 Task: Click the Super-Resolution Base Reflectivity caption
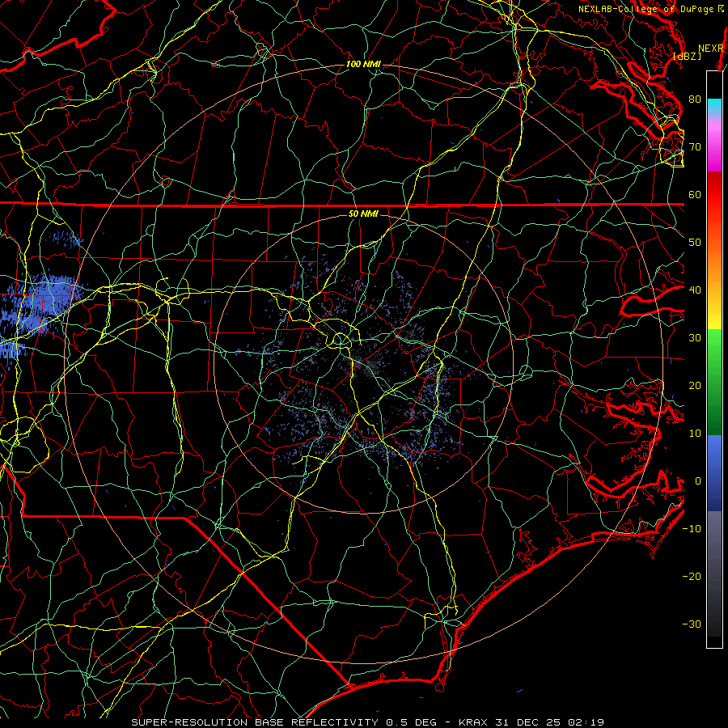[x=368, y=722]
